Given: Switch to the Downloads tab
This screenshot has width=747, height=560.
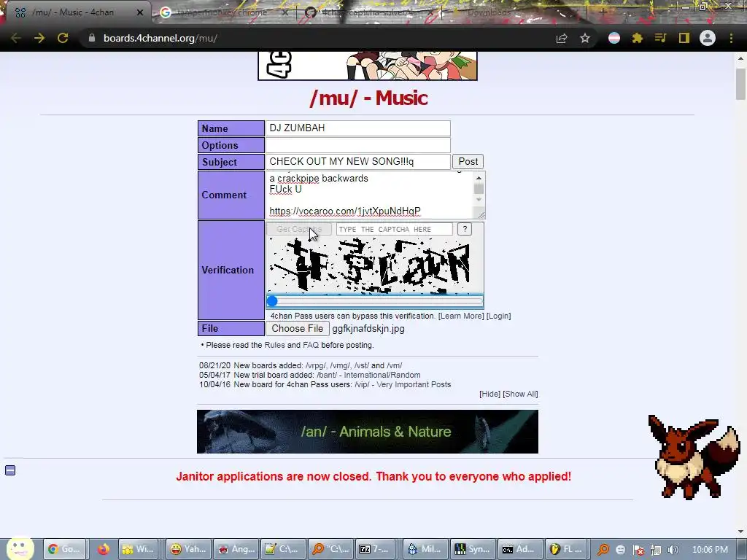Looking at the screenshot, I should 489,12.
